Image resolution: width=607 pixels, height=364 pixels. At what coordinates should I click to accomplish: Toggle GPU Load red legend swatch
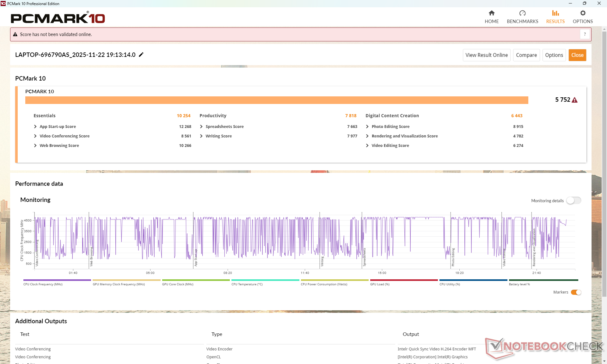click(404, 280)
